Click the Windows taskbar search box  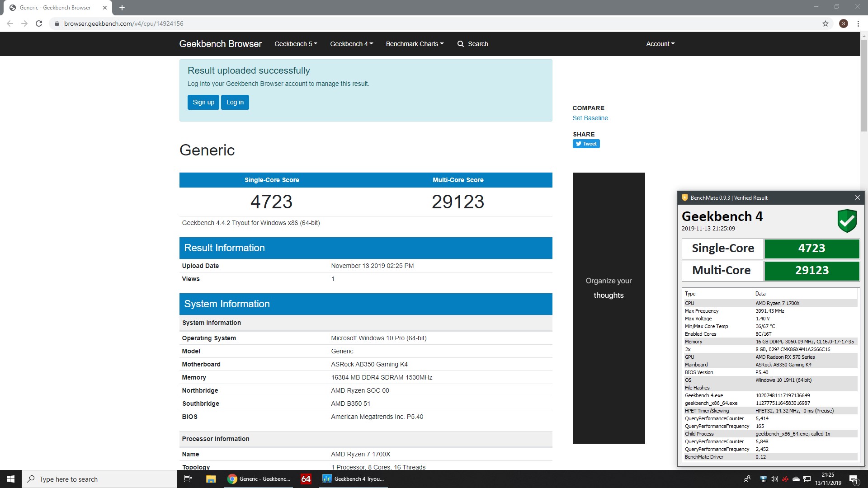click(99, 479)
